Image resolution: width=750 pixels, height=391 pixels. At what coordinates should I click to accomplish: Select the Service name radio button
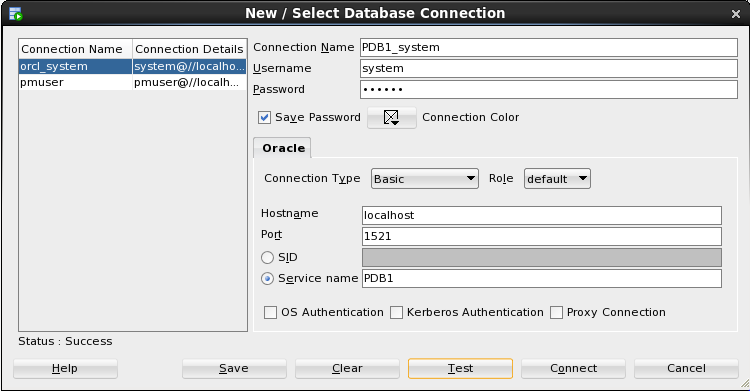267,279
